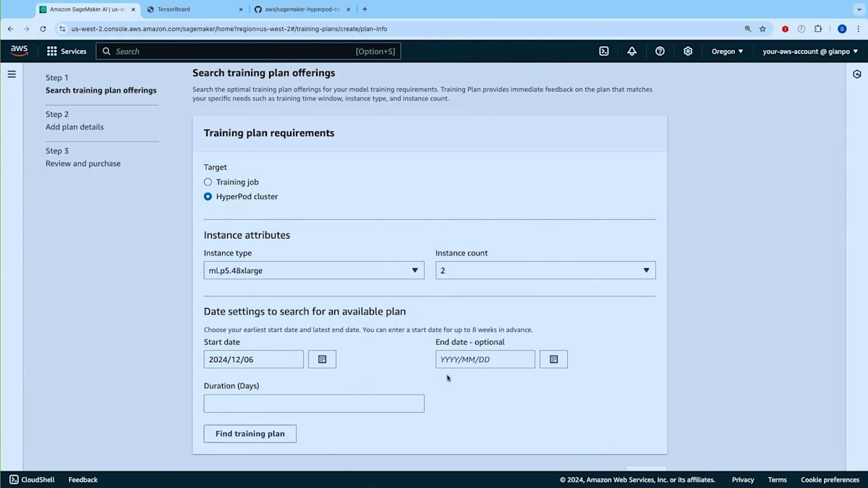This screenshot has height=488, width=868.
Task: Open the info panel icon on right edge
Action: pyautogui.click(x=857, y=74)
